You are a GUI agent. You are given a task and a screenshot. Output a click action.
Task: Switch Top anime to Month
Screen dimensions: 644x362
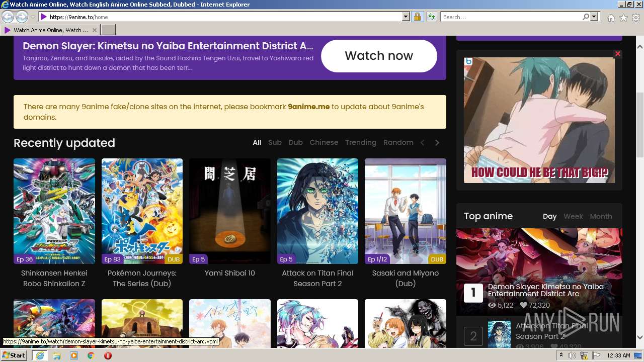601,216
